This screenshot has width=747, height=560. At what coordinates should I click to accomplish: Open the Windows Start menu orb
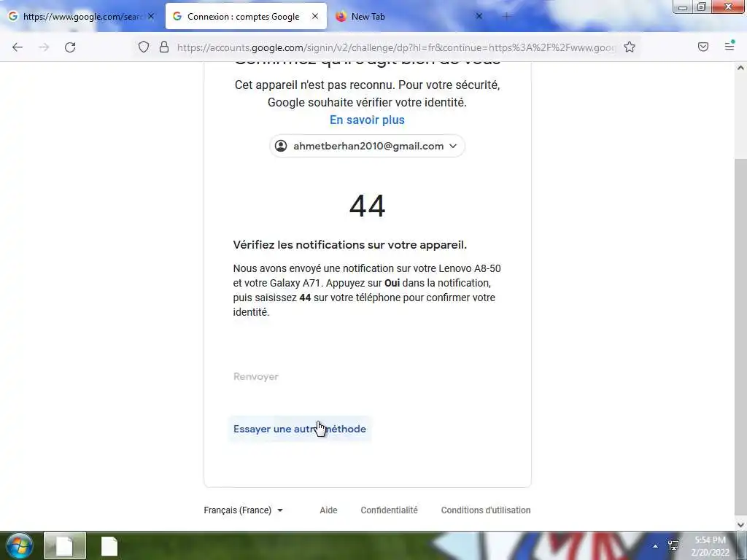click(19, 545)
